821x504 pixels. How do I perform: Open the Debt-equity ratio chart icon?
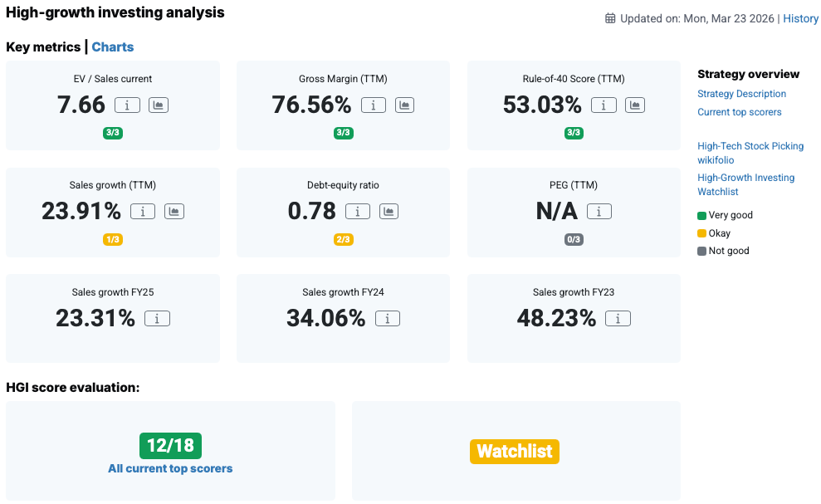click(389, 212)
